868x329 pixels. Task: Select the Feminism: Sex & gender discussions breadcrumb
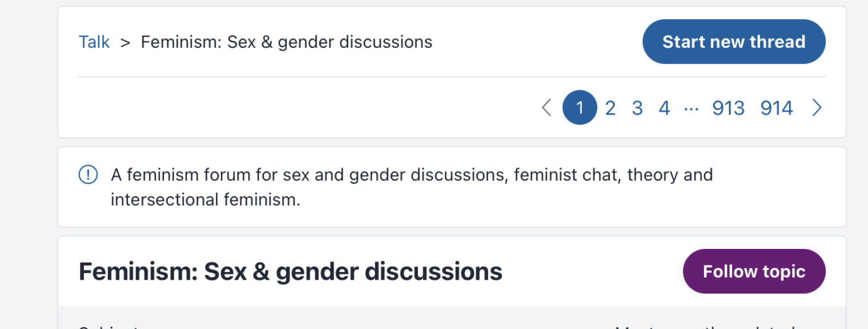pyautogui.click(x=286, y=42)
